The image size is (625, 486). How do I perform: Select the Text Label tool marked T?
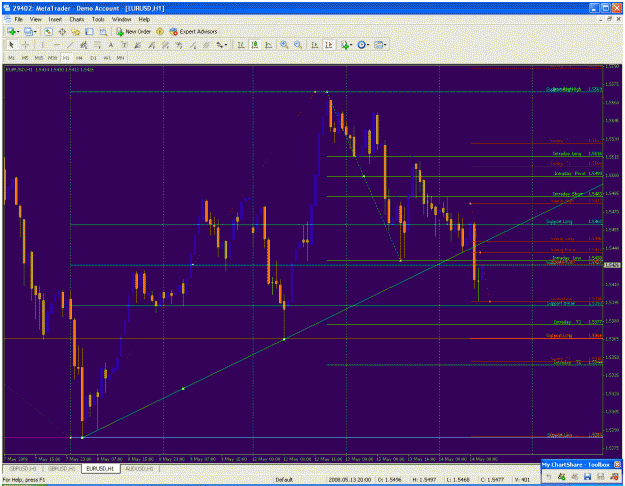pos(124,45)
